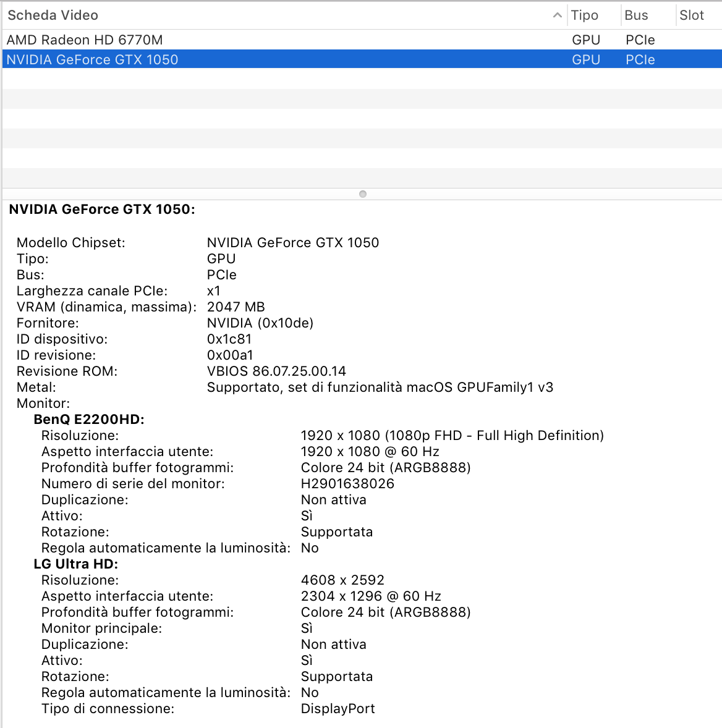The width and height of the screenshot is (722, 728).
Task: Click the Metal support value text
Action: [380, 387]
